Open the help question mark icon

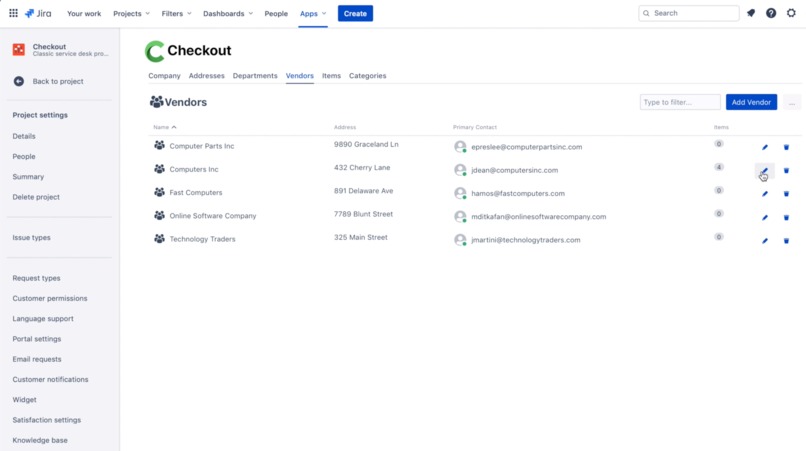771,13
